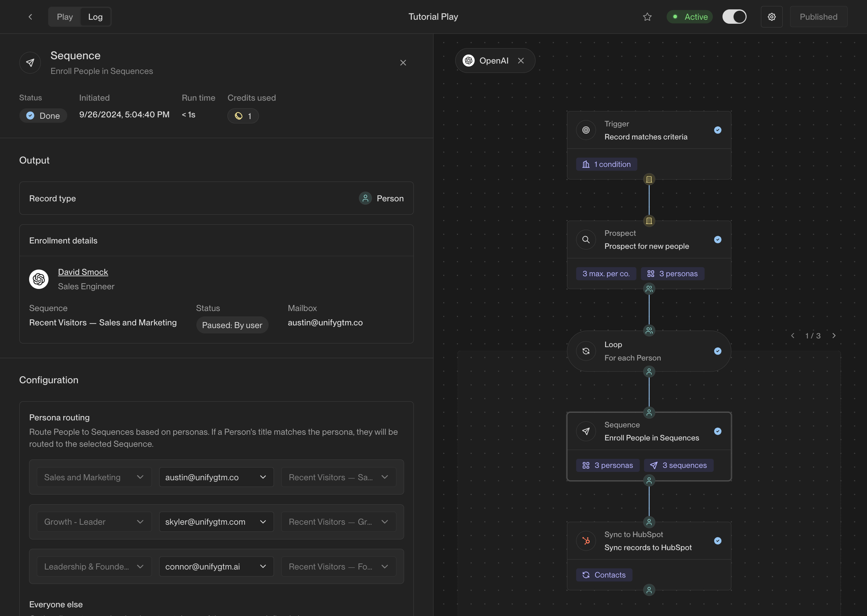The width and height of the screenshot is (867, 616).
Task: Click the favorite star icon
Action: click(x=647, y=17)
